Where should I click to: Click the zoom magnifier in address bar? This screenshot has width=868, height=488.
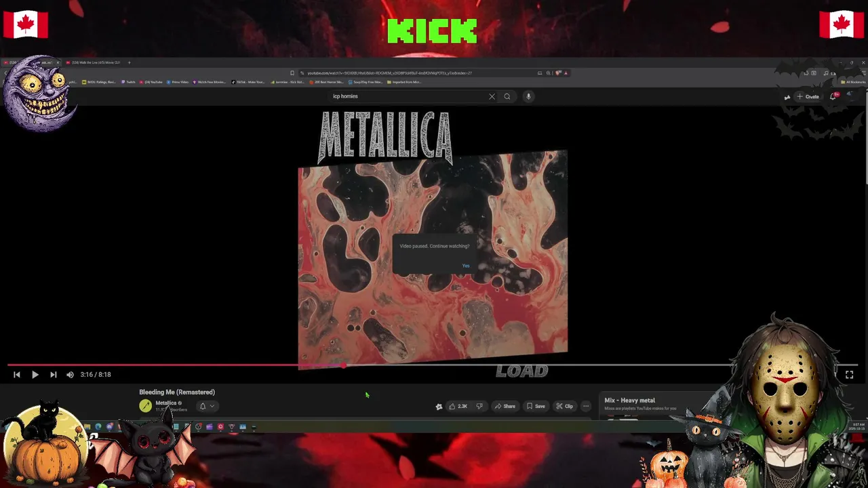point(548,73)
